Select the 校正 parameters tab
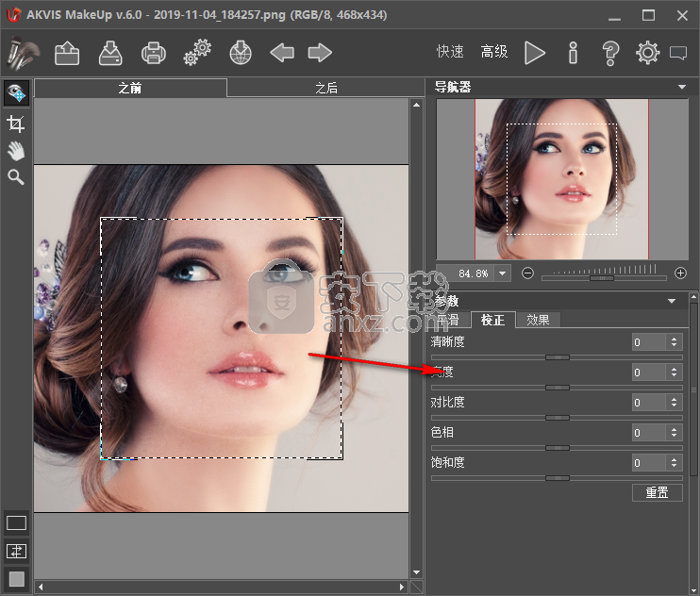 pos(492,320)
